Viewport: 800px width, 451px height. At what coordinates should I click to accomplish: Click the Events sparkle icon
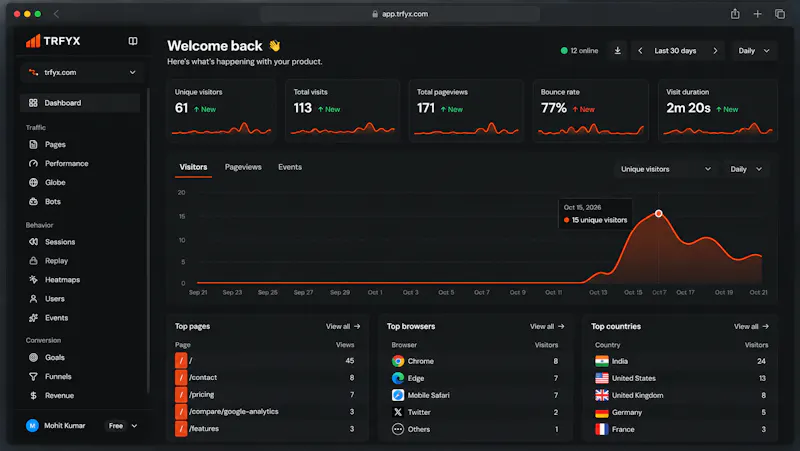coord(33,318)
